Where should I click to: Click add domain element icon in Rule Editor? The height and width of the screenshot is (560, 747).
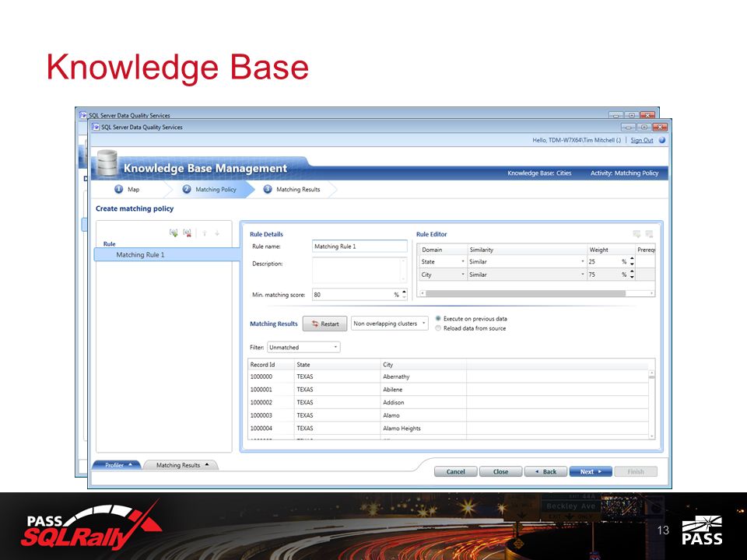(x=637, y=234)
